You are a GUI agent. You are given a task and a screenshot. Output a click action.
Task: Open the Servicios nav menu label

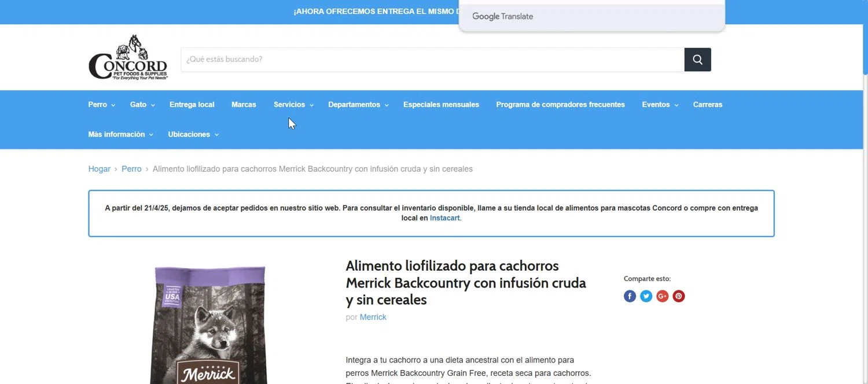coord(289,105)
